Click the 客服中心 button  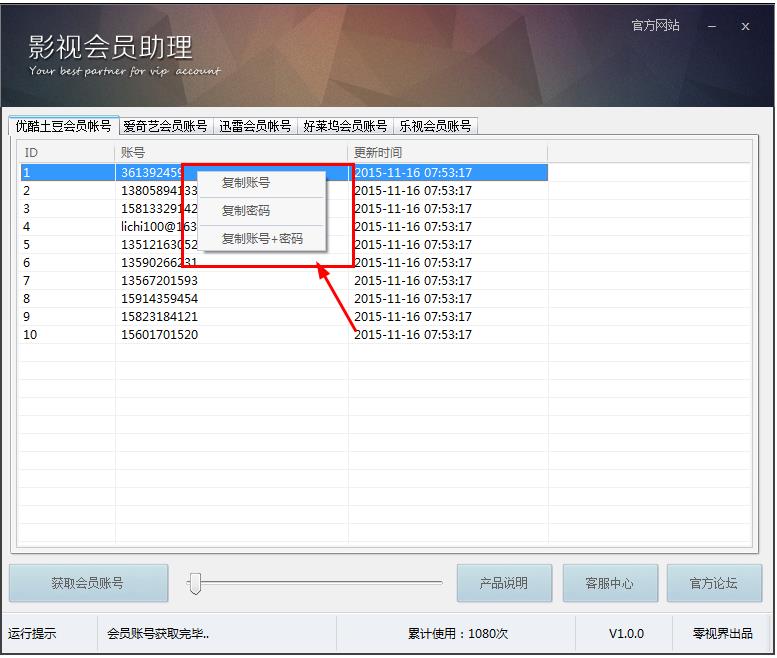pyautogui.click(x=609, y=583)
